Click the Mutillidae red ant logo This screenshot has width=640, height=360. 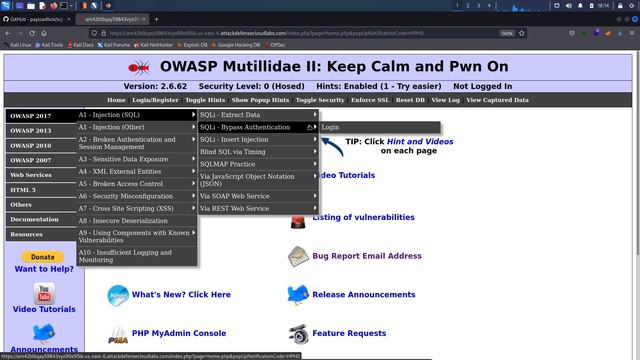pos(139,67)
